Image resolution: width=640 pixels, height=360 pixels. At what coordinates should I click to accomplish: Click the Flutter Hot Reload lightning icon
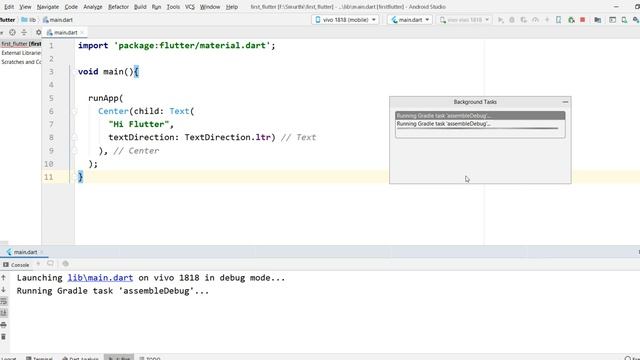point(547,20)
